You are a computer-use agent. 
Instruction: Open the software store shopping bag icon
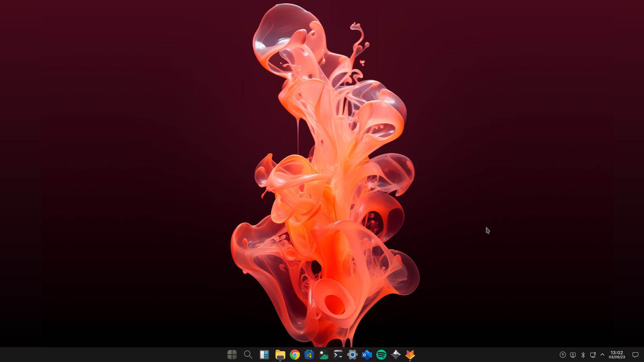[309, 355]
